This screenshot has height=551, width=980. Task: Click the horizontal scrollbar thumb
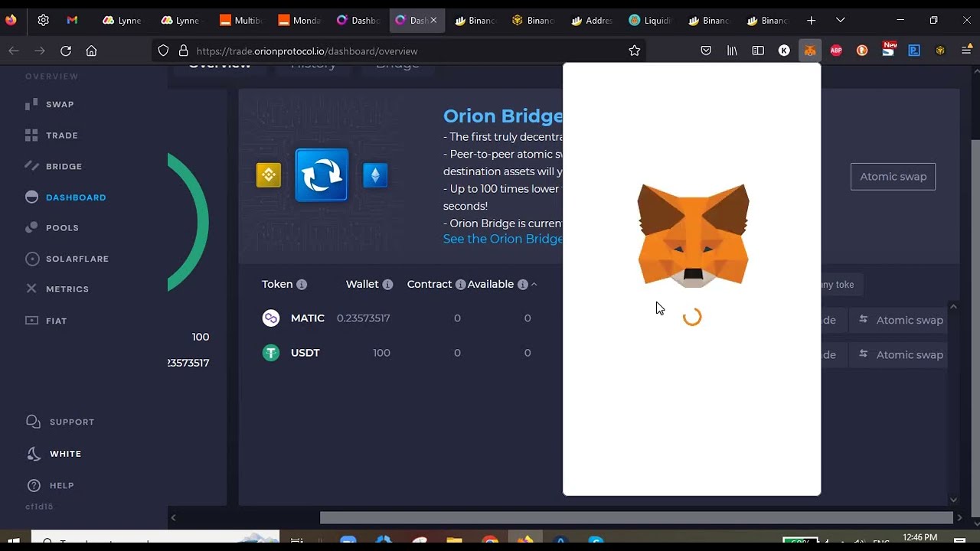636,518
